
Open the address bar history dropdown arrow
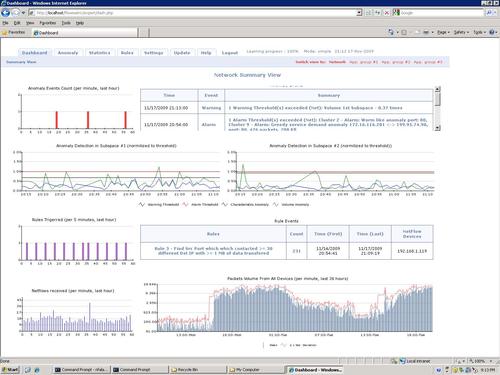359,13
